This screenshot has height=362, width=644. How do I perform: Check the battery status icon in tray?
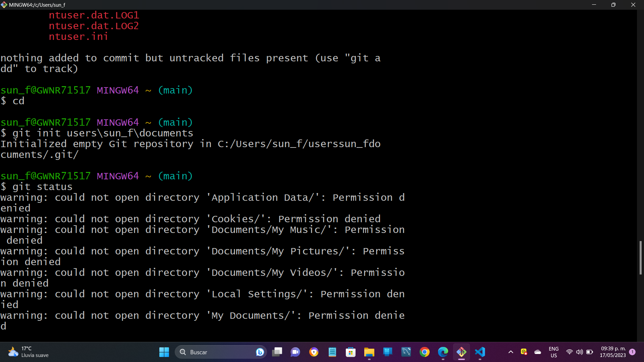(x=590, y=352)
